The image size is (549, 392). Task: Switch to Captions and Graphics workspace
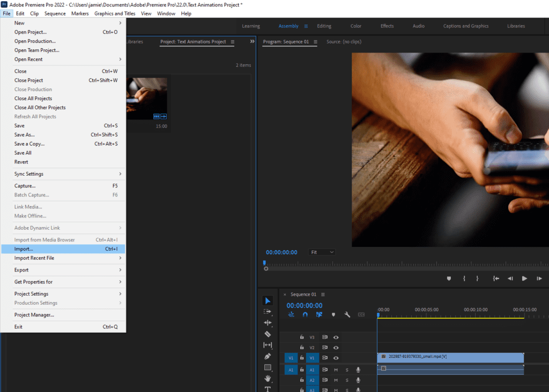pyautogui.click(x=466, y=26)
